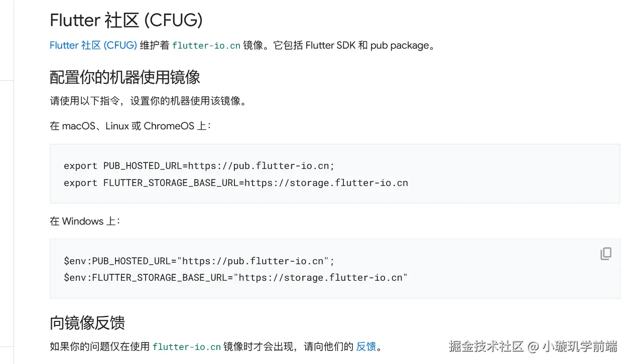Viewport: 628px width, 364px height.
Task: Click the 掘金技术社区 watermark text
Action: click(486, 346)
